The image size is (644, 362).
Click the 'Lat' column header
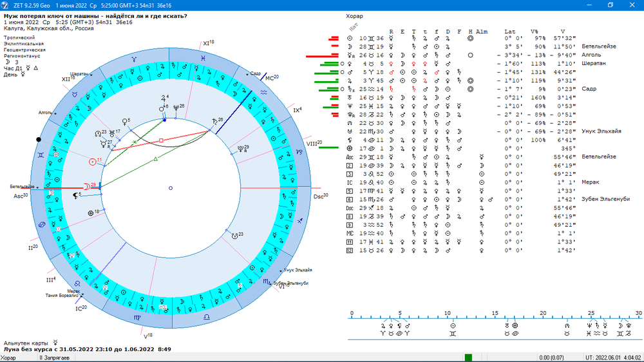point(509,32)
